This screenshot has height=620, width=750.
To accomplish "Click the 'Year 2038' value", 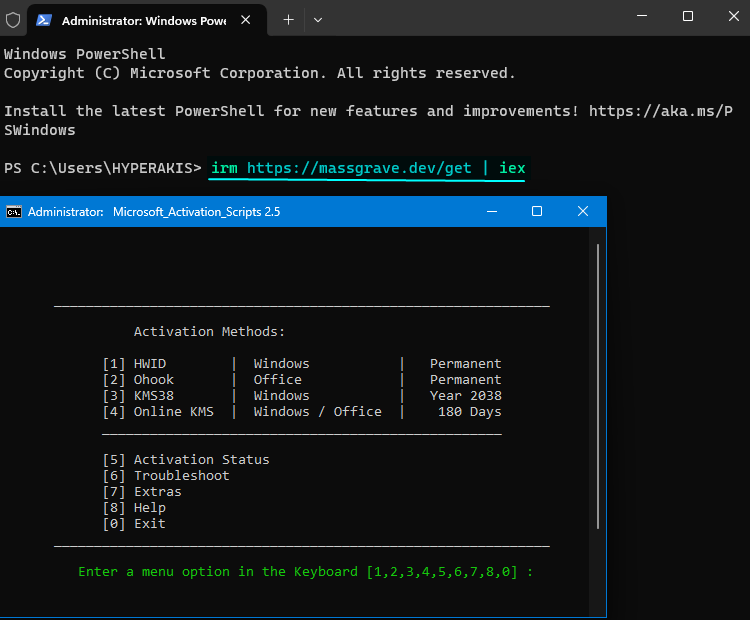I will [x=465, y=396].
